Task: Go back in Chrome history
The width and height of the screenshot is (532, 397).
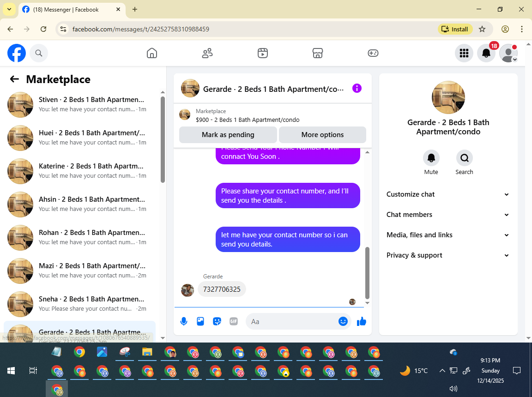Action: [10, 29]
